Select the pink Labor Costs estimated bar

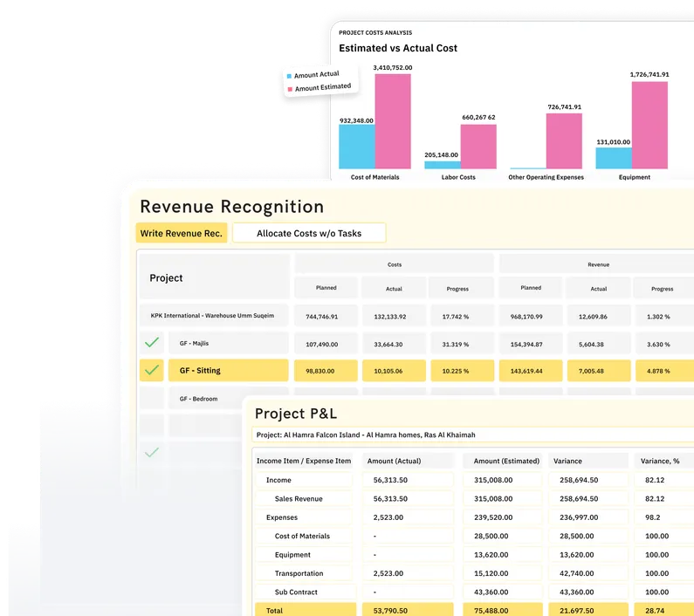point(478,147)
